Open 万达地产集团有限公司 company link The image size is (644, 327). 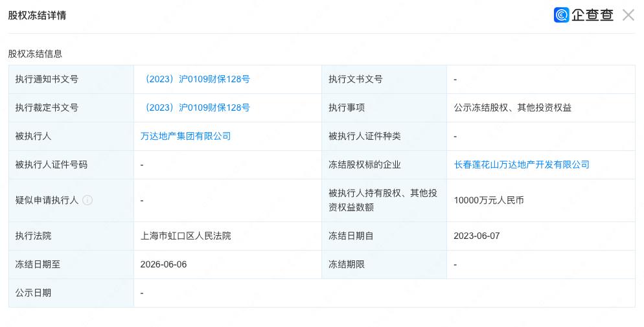coord(186,136)
